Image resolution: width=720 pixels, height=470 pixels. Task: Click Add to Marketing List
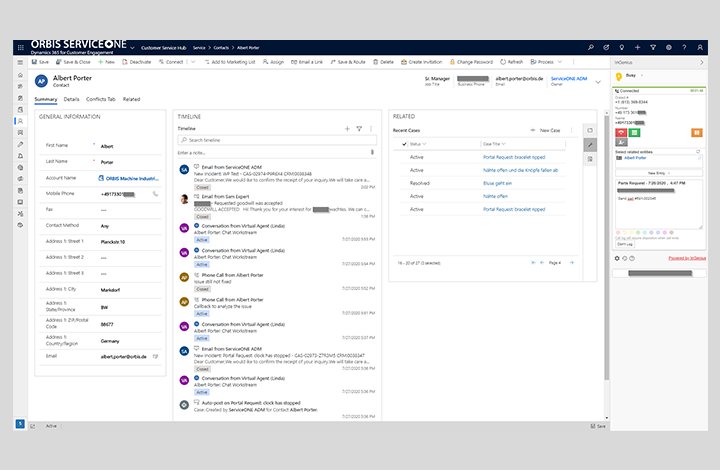pyautogui.click(x=230, y=62)
